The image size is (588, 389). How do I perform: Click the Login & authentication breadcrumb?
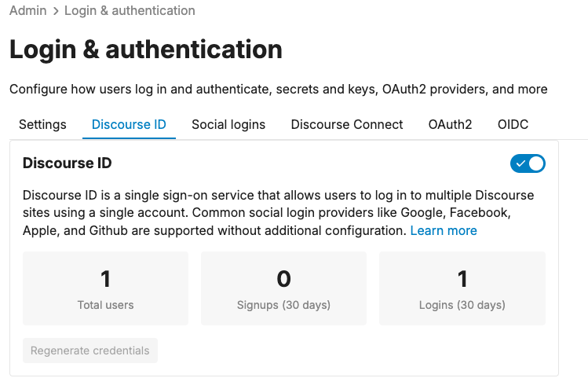point(130,10)
